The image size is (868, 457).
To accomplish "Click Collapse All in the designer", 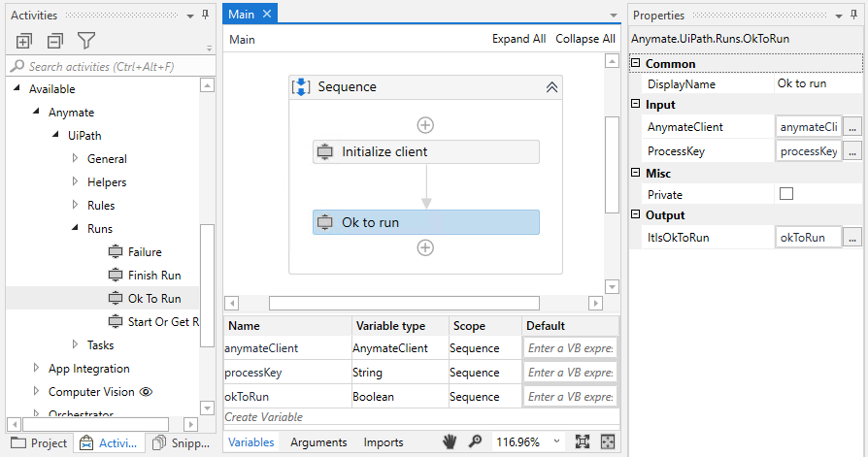I will click(585, 39).
